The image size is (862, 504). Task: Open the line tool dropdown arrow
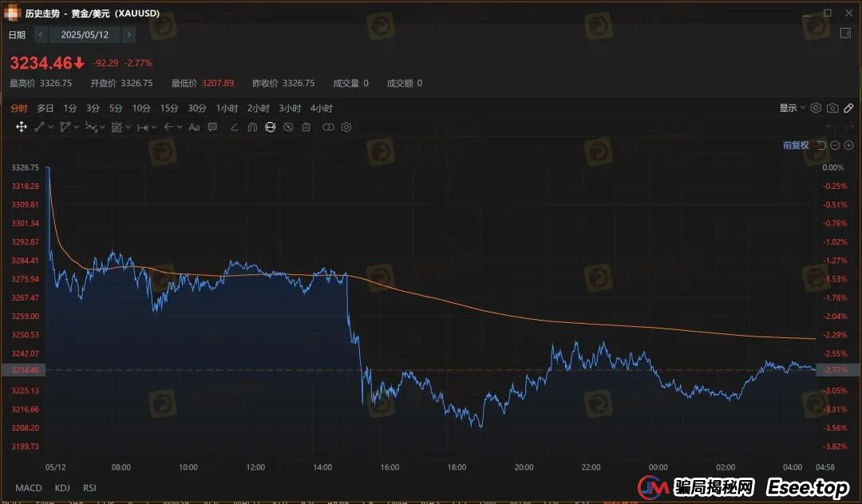tap(51, 127)
